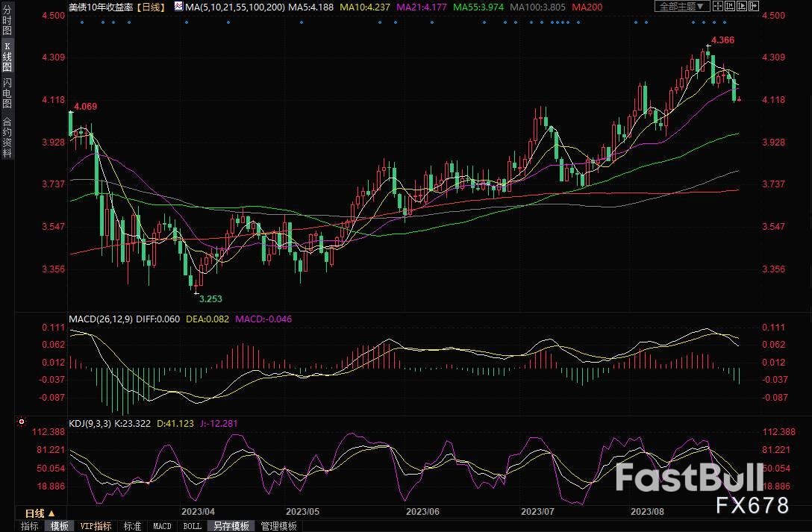The height and width of the screenshot is (532, 812).
Task: Expand the 日线 period selector
Action: pyautogui.click(x=40, y=513)
